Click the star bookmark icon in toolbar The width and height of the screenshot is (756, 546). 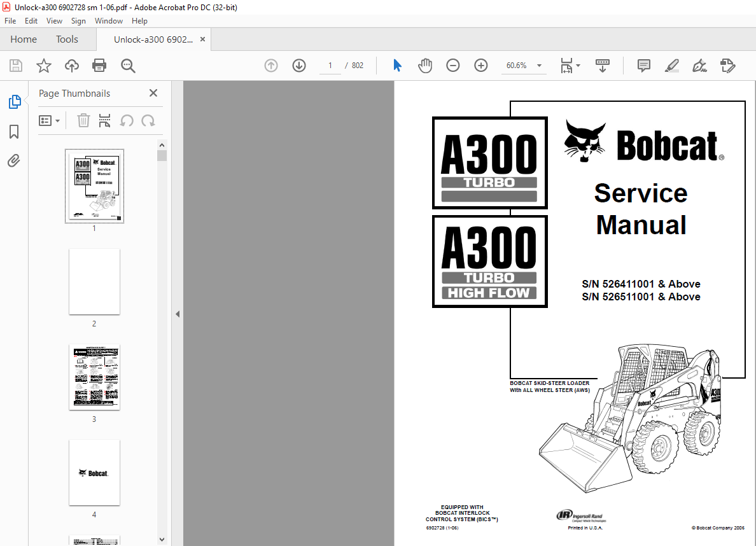coord(44,66)
